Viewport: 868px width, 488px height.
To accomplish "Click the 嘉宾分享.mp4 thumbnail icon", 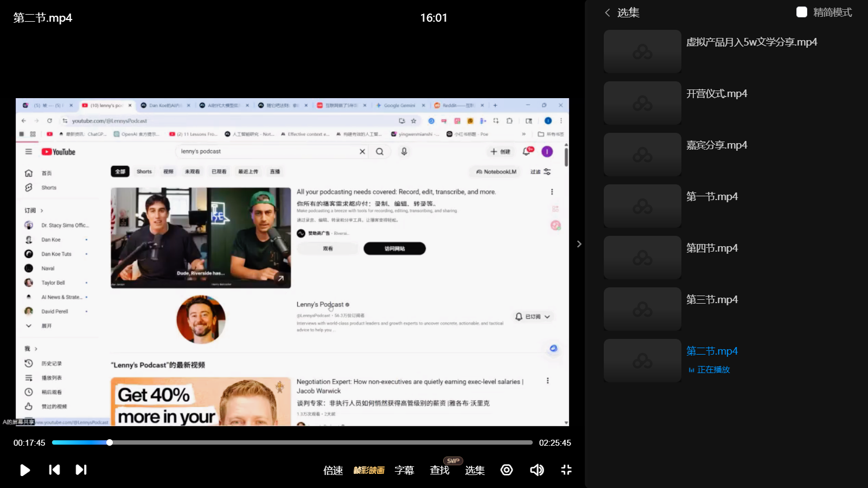I will [642, 155].
